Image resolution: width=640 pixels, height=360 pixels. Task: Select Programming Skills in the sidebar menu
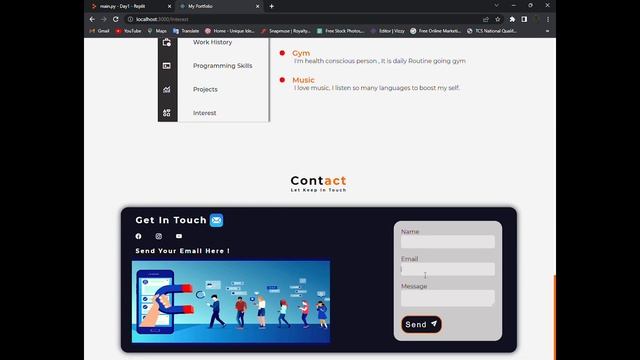click(222, 66)
